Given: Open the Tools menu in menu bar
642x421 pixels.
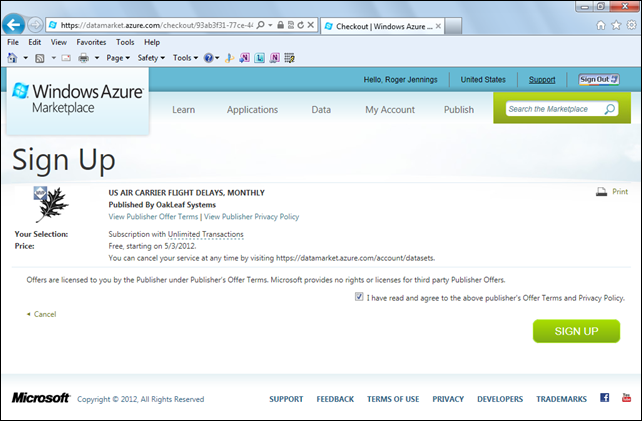Looking at the screenshot, I should pos(125,42).
